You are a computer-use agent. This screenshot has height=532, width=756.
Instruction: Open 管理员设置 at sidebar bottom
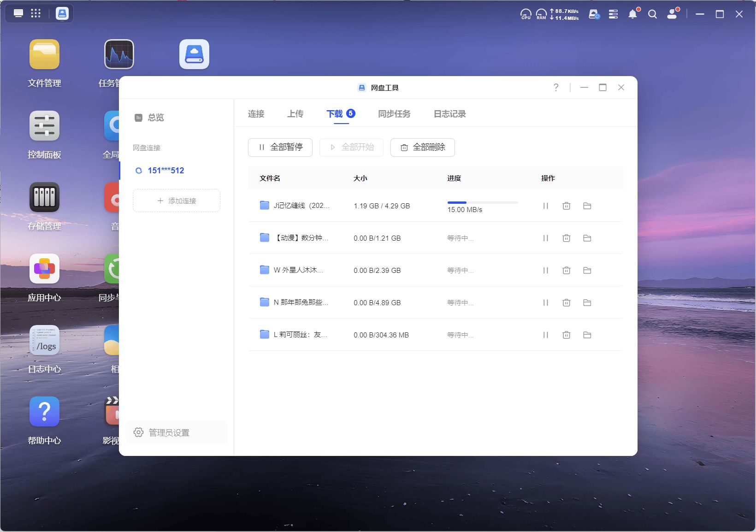point(177,432)
